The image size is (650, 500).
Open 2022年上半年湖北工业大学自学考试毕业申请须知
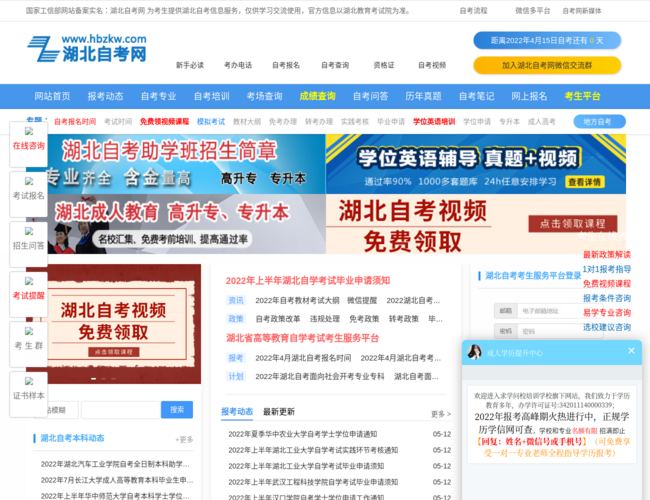[x=306, y=466]
